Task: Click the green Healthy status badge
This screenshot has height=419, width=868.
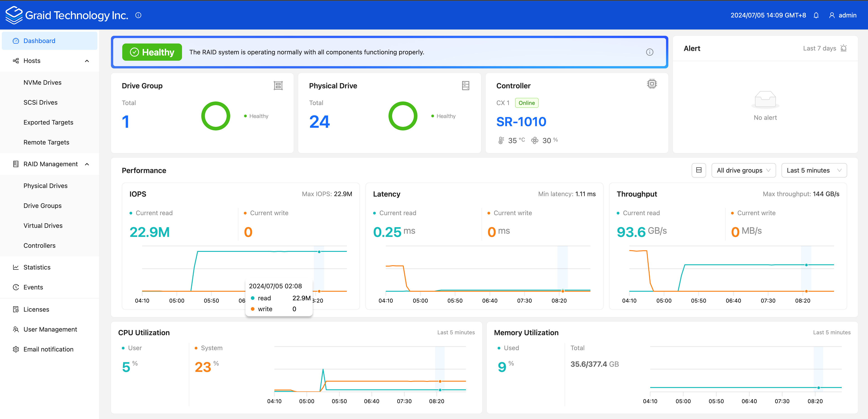Action: click(152, 52)
